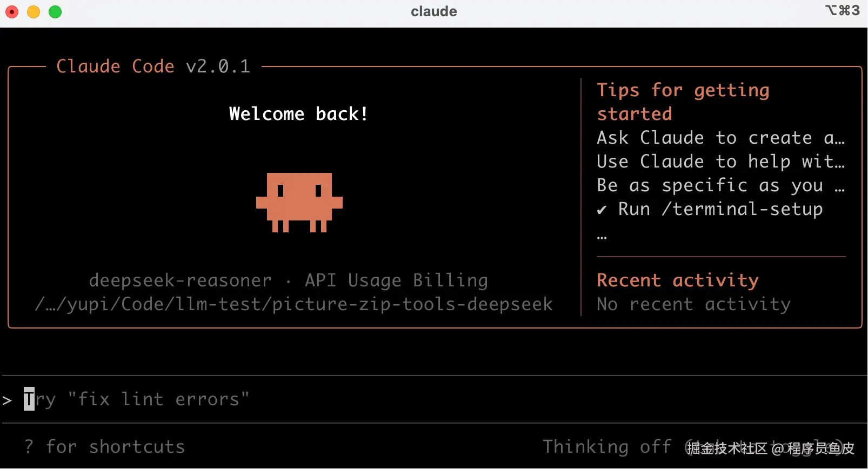Click the ⌥⌘3 shortcut indicator in title bar

[x=842, y=10]
